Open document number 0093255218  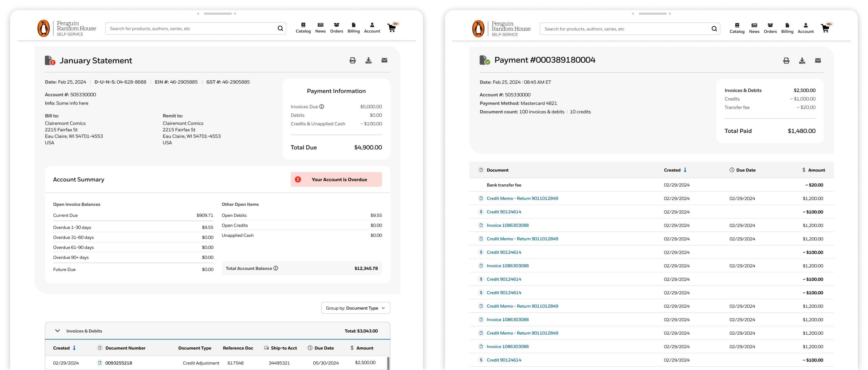(x=119, y=363)
